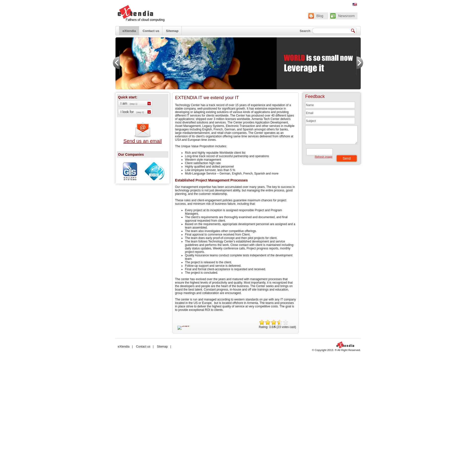Click the English flag icon
Screen dimensions: 476x476
pyautogui.click(x=354, y=4)
